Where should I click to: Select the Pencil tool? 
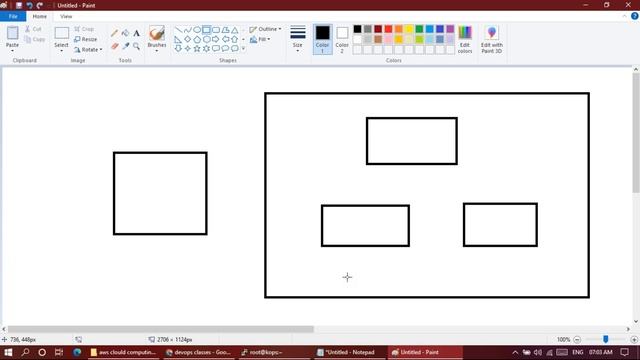pyautogui.click(x=115, y=33)
